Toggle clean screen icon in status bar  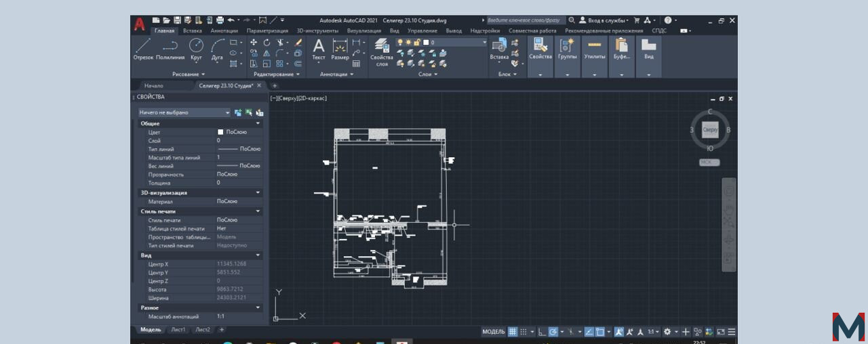point(722,332)
